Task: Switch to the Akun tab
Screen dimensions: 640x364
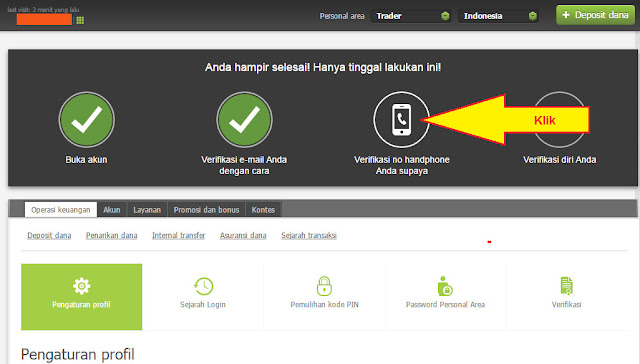Action: tap(112, 210)
